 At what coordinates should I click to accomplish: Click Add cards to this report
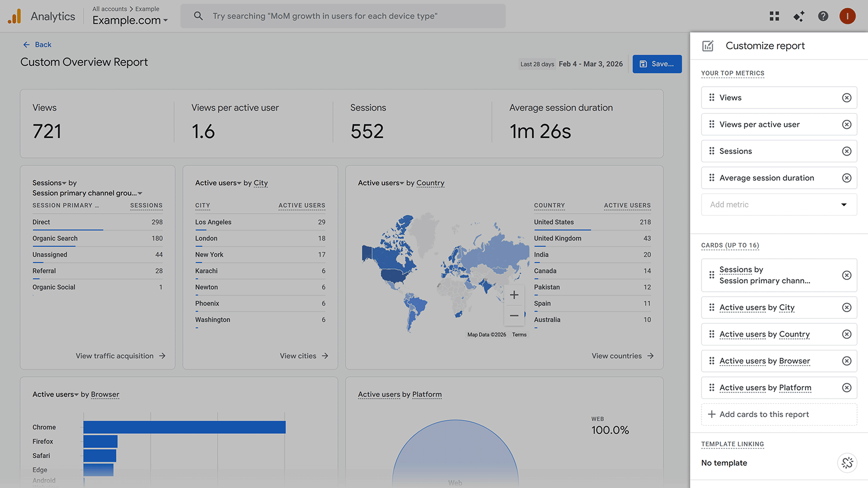coord(779,414)
